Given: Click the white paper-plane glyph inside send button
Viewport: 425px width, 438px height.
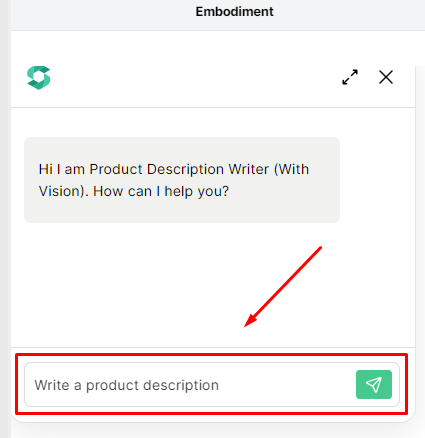Looking at the screenshot, I should (x=374, y=385).
